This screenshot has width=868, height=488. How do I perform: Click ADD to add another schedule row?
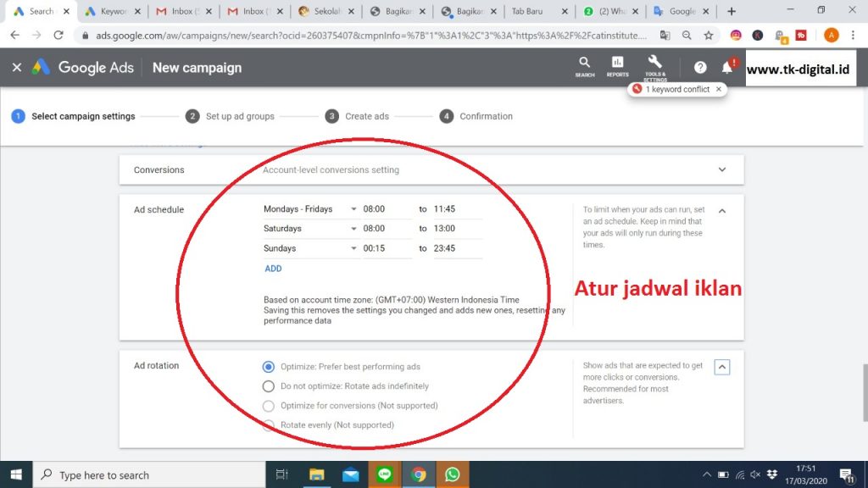coord(273,269)
